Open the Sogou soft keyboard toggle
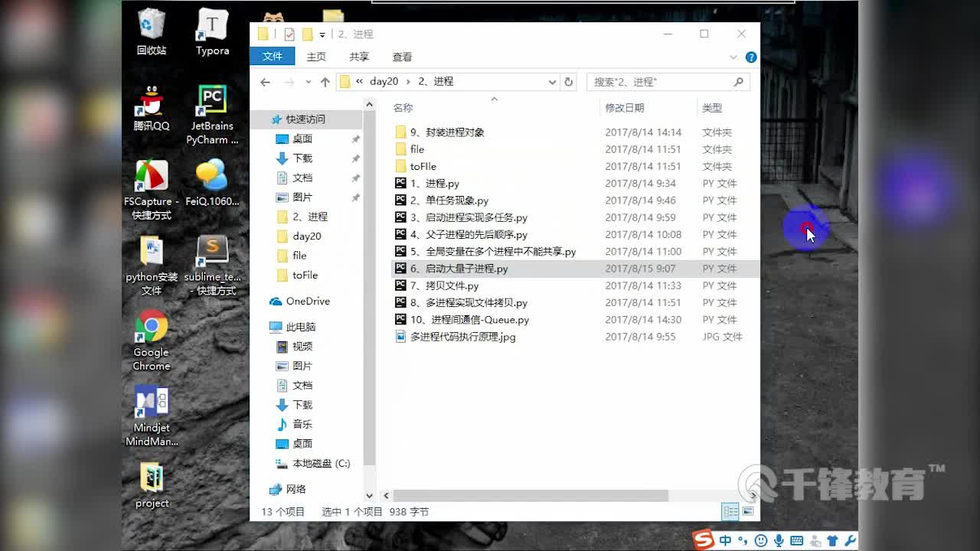 point(796,540)
